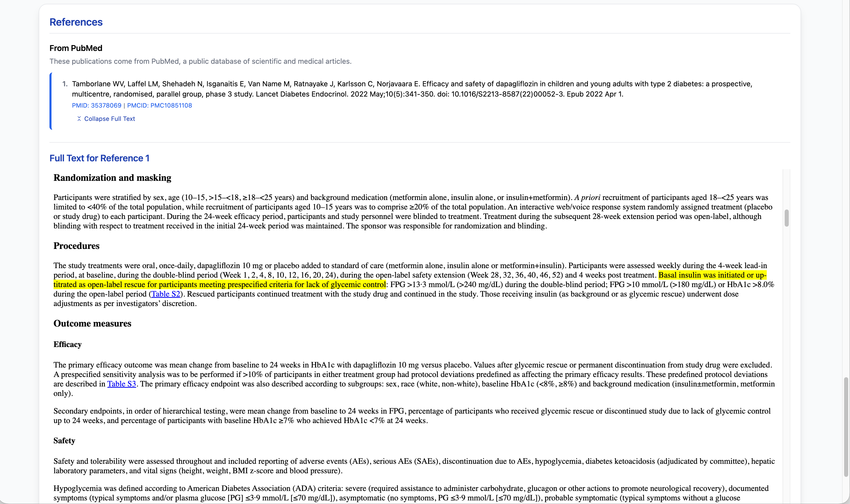
Task: Click the Safety subheading
Action: click(64, 441)
